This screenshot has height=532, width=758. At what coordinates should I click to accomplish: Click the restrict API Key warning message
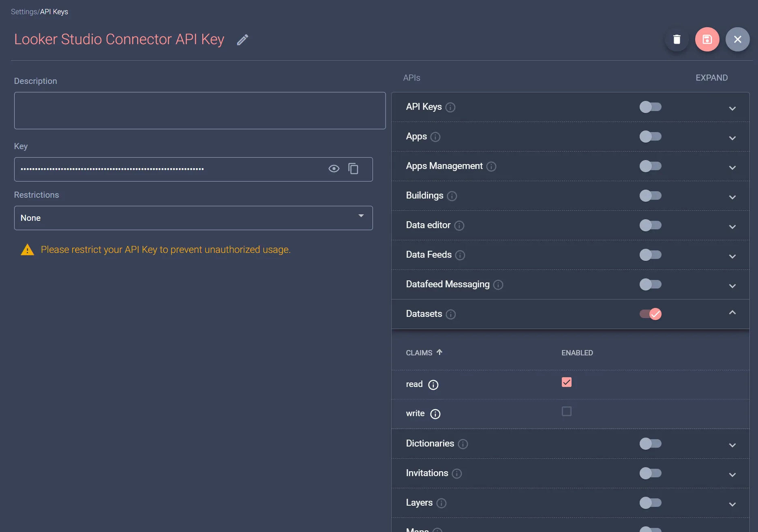coord(165,250)
